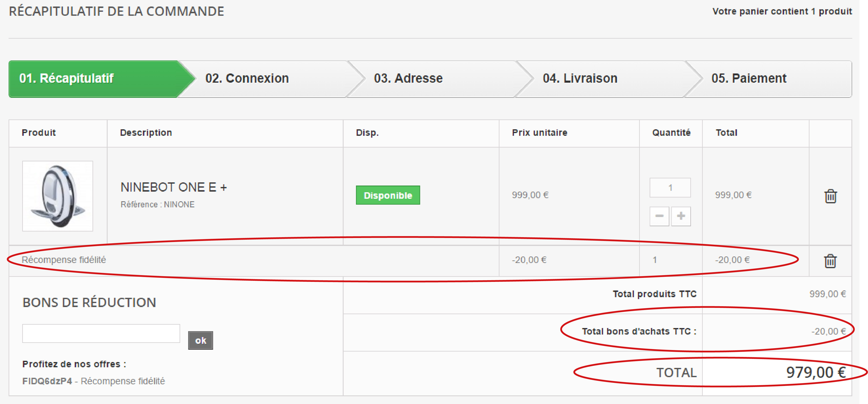Open the Ninebot One product thumbnail
This screenshot has width=868, height=404.
58,196
